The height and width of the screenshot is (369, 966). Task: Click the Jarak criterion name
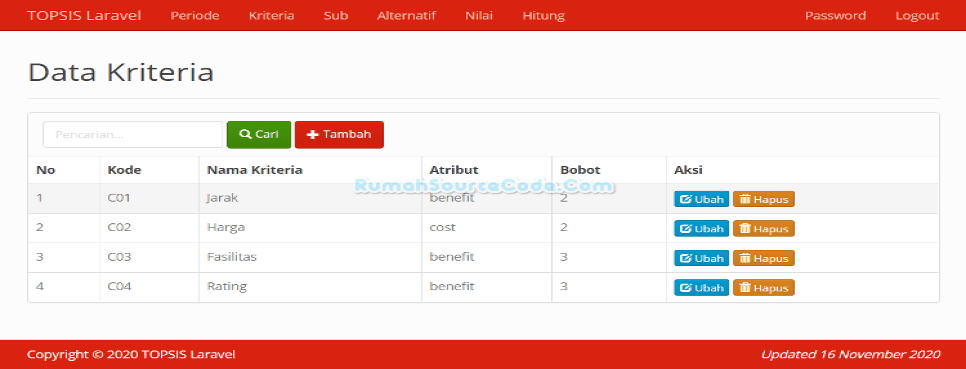(x=222, y=198)
